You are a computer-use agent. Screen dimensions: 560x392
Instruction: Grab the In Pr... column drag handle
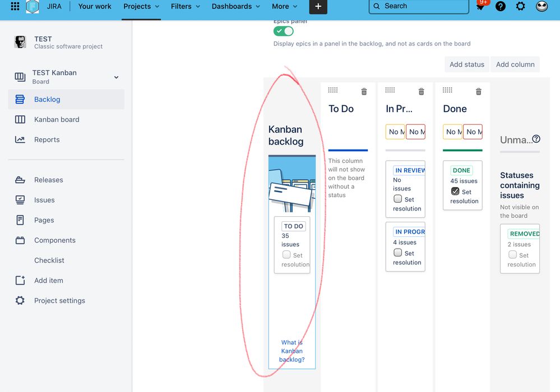(x=390, y=90)
